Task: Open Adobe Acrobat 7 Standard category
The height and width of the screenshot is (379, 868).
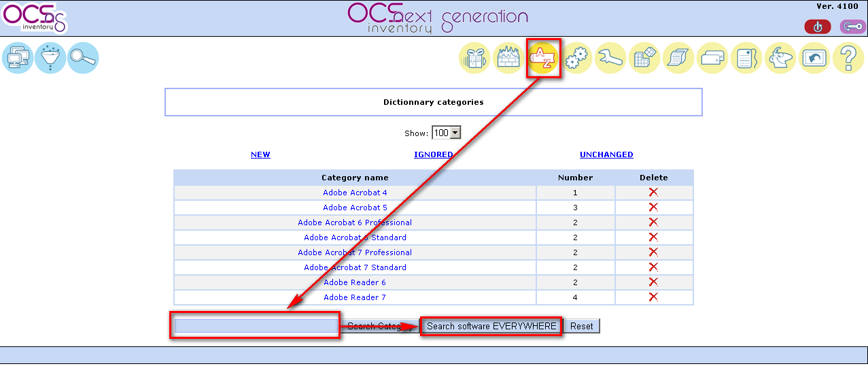Action: [x=355, y=267]
